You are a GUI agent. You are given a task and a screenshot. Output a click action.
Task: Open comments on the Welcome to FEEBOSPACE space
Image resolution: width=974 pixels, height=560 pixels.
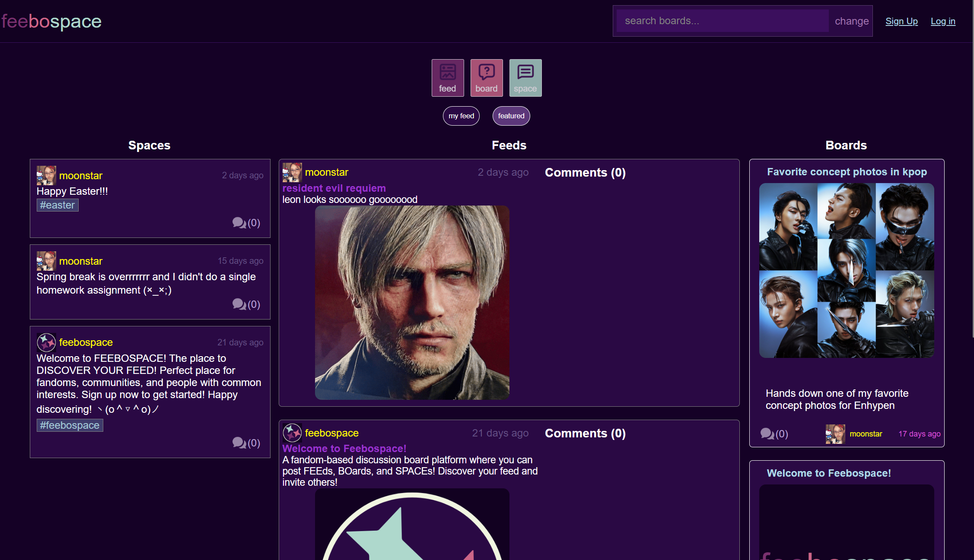point(246,443)
